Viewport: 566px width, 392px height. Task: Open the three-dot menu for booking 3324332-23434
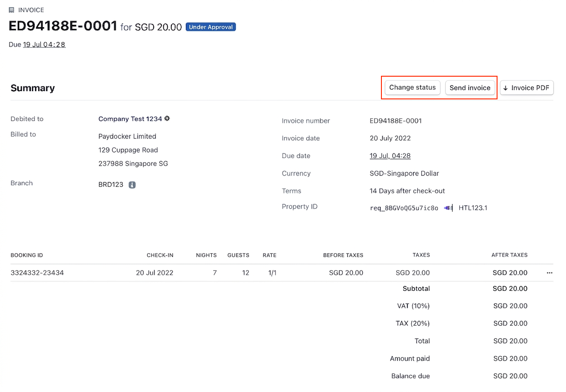[x=550, y=273]
